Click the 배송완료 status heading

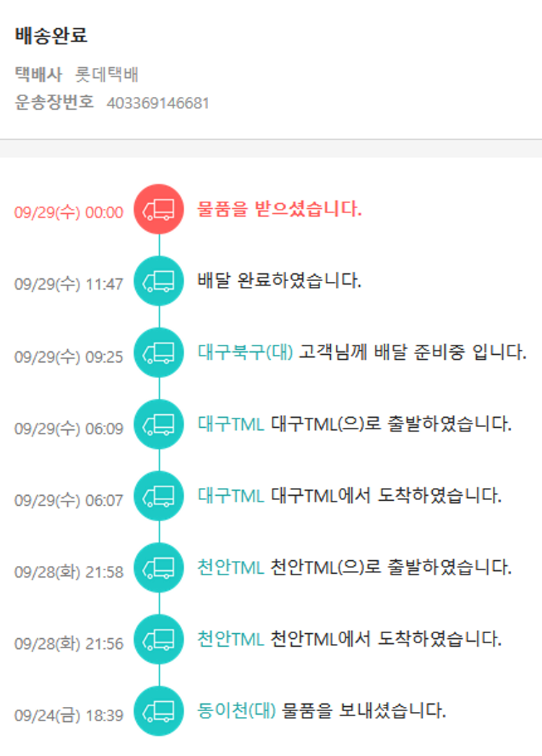coord(51,36)
